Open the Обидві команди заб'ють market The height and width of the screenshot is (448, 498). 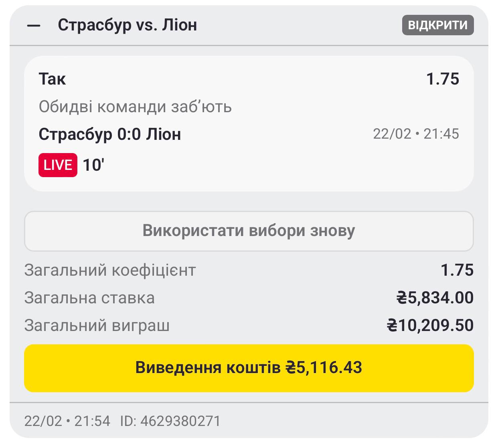click(135, 107)
